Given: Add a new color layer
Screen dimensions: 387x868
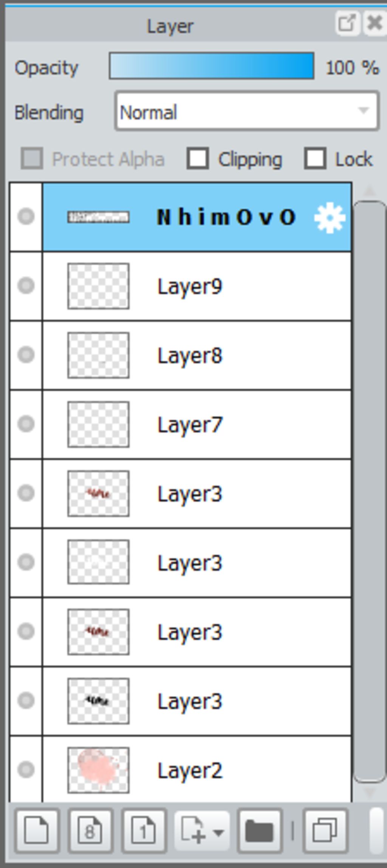Looking at the screenshot, I should [x=37, y=831].
